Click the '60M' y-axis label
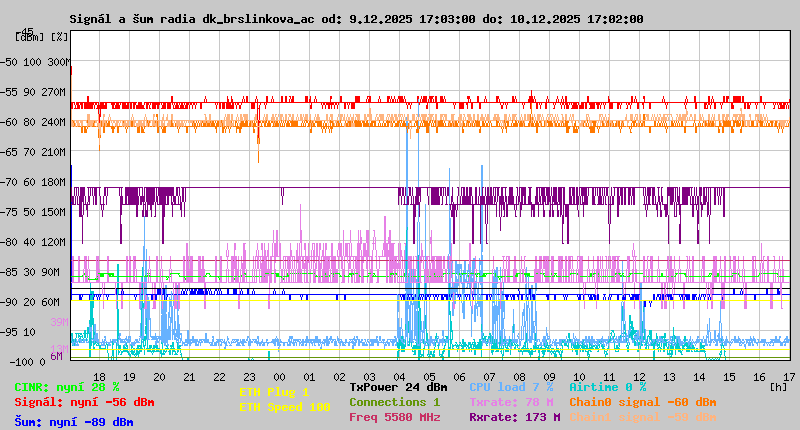The height and width of the screenshot is (430, 800). pos(52,302)
